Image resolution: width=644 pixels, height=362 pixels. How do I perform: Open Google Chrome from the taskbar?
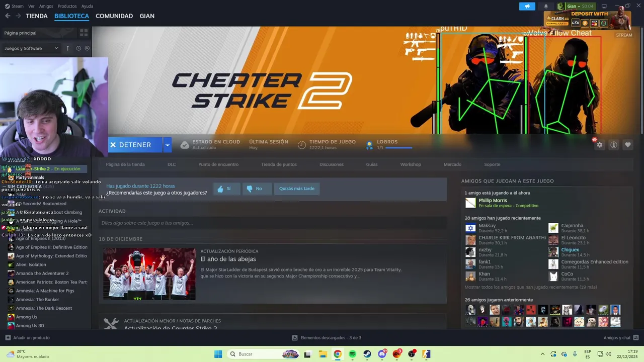pyautogui.click(x=338, y=354)
